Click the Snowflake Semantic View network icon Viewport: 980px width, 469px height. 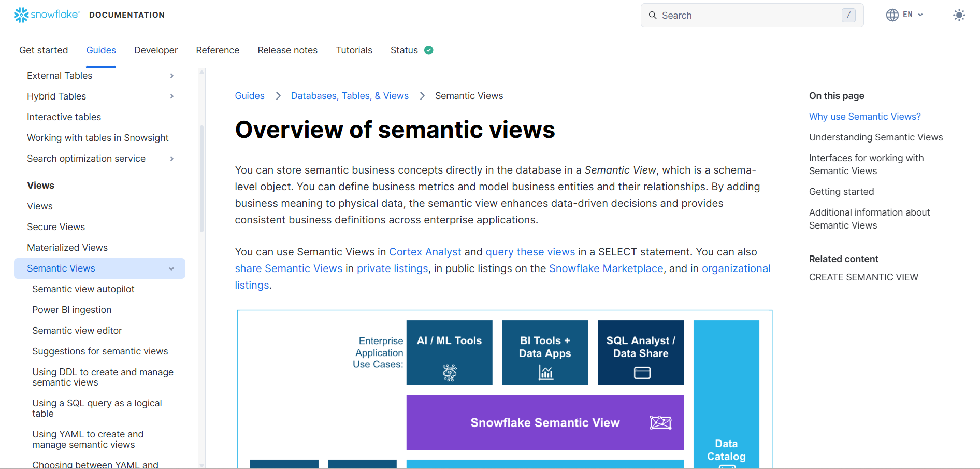660,423
